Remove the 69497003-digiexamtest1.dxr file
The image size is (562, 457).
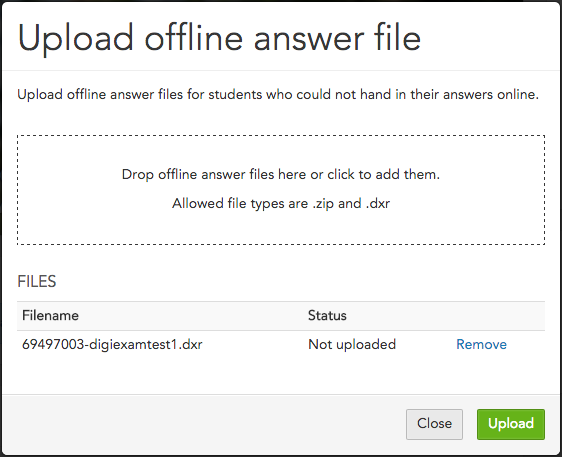pos(481,344)
